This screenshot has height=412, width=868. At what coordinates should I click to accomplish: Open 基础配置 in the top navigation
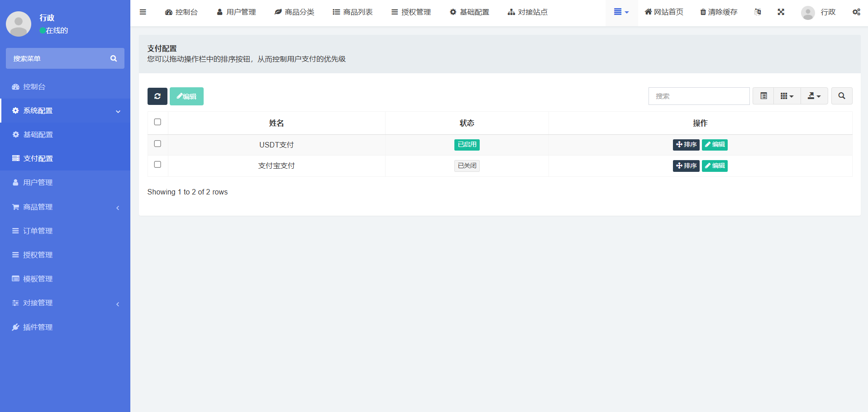(x=469, y=12)
